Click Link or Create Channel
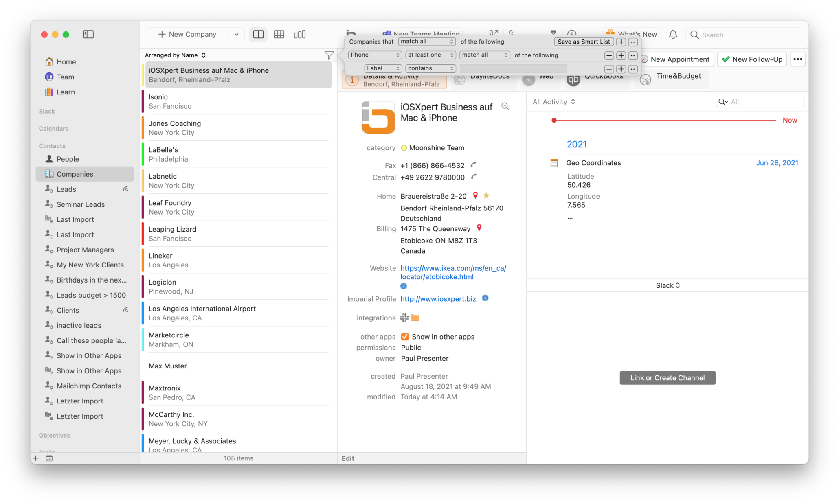Viewport: 839px width, 504px height. 668,377
